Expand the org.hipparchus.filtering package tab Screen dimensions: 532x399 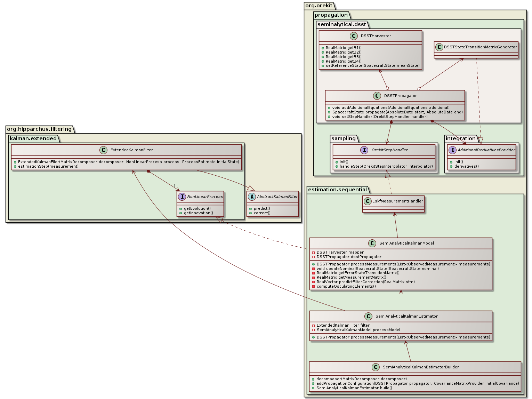(39, 129)
